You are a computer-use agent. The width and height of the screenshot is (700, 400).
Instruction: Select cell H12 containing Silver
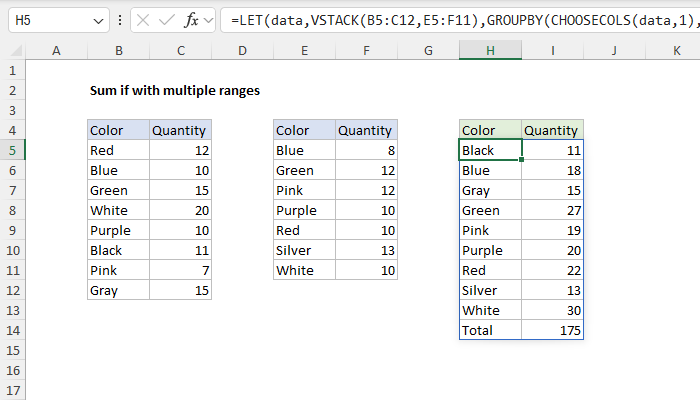490,290
